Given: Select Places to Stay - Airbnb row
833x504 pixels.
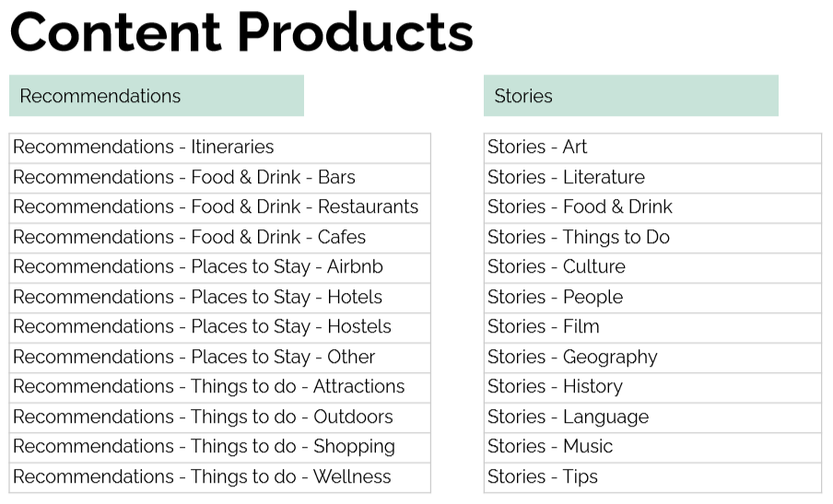Looking at the screenshot, I should [219, 267].
